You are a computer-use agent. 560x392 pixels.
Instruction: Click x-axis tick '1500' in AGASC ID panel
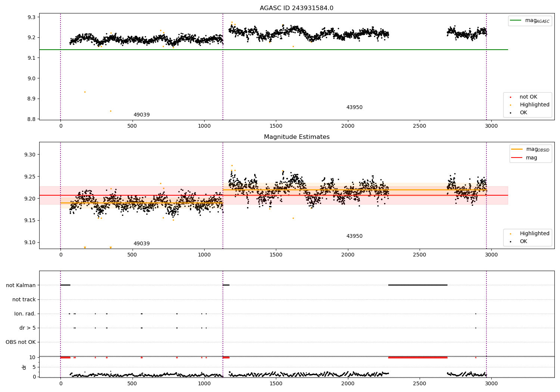pos(276,126)
